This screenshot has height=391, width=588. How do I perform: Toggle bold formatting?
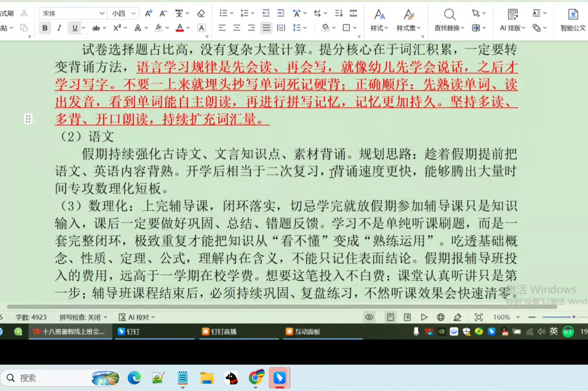point(45,28)
